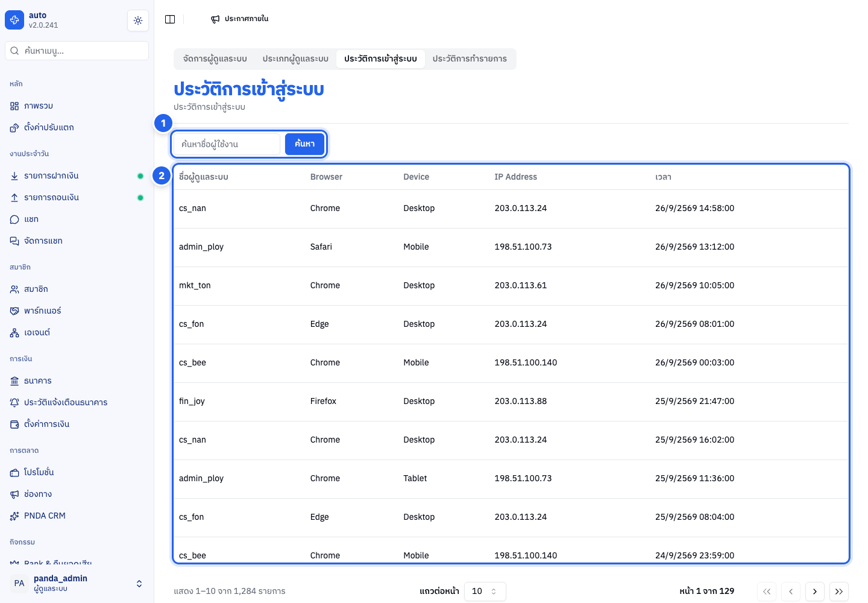868x603 pixels.
Task: Go to next page chevron
Action: point(815,592)
